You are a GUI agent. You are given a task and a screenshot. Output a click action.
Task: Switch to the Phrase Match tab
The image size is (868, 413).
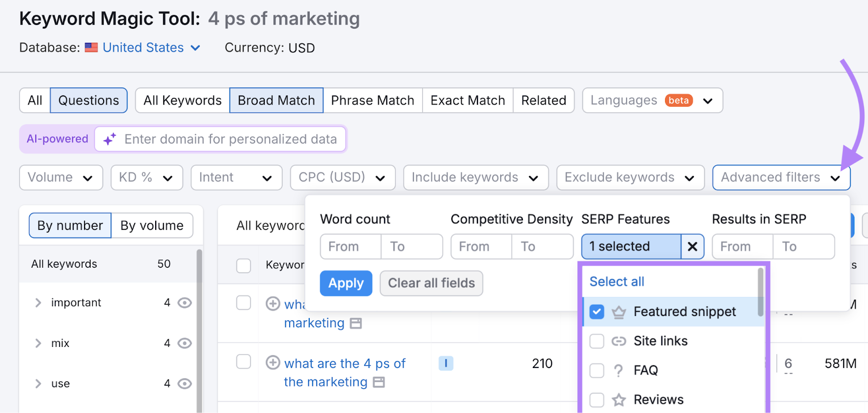point(372,100)
